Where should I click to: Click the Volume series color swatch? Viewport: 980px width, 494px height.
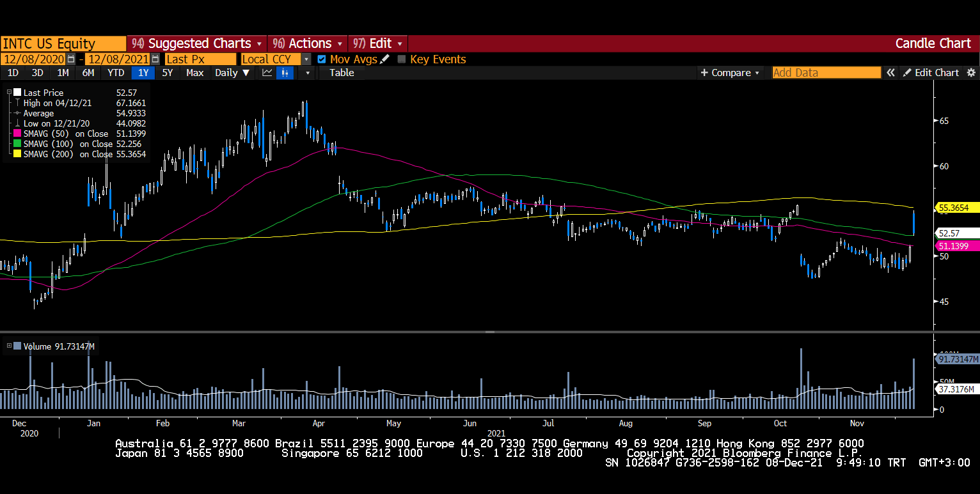[x=18, y=346]
